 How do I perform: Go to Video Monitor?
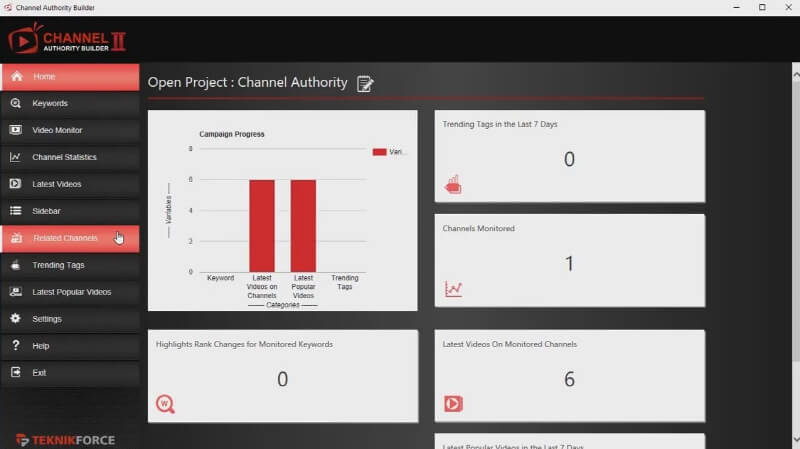tap(70, 131)
